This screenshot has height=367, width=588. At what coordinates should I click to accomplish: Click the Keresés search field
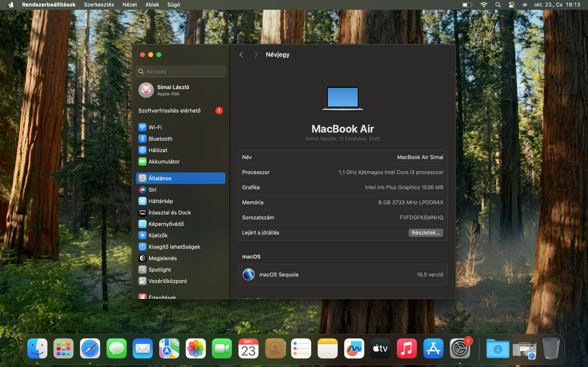[x=180, y=71]
